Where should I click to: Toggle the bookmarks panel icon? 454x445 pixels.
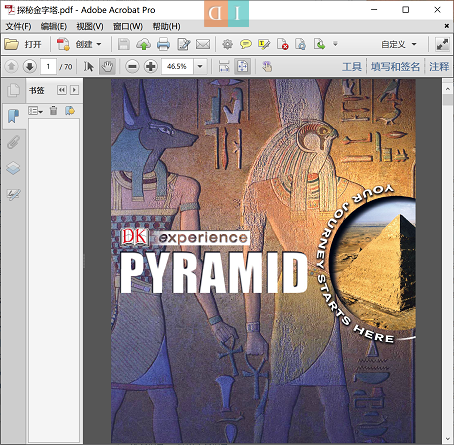click(13, 116)
